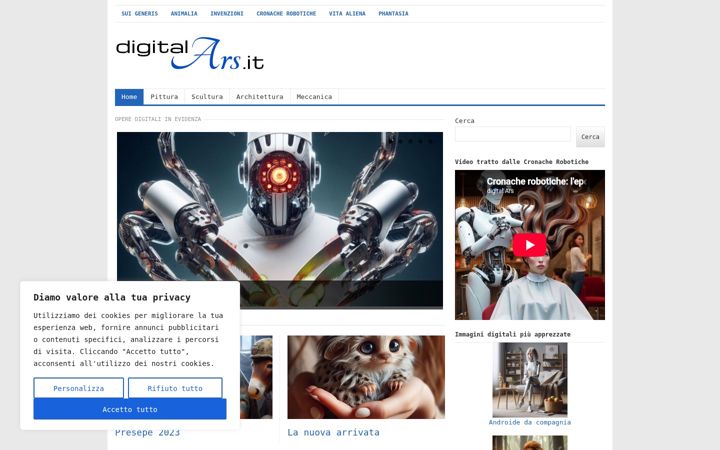This screenshot has width=720, height=450.
Task: Open the Invenzioni category link
Action: (227, 14)
